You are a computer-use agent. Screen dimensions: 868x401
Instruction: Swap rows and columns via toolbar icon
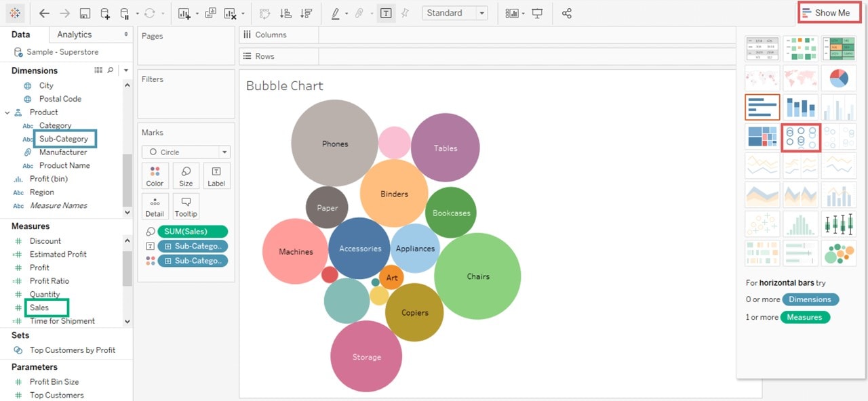(x=266, y=13)
